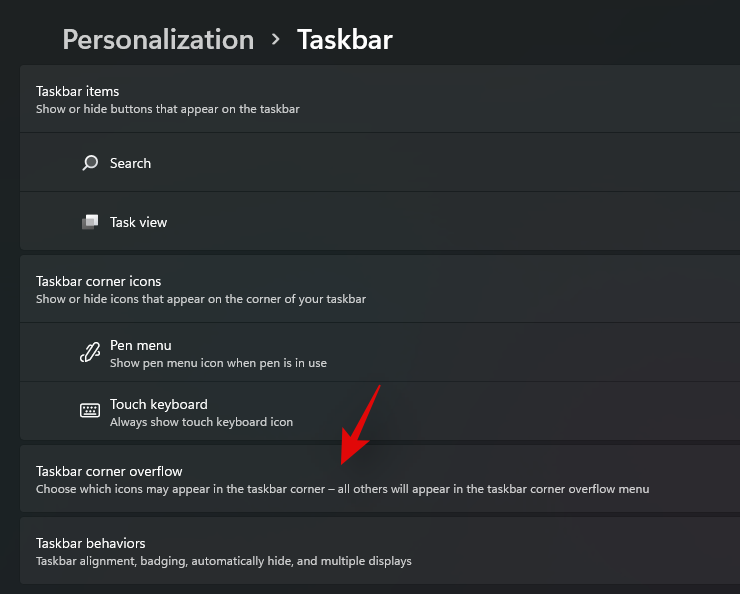Go back to Personalization via breadcrumb
The height and width of the screenshot is (594, 740).
[x=158, y=40]
